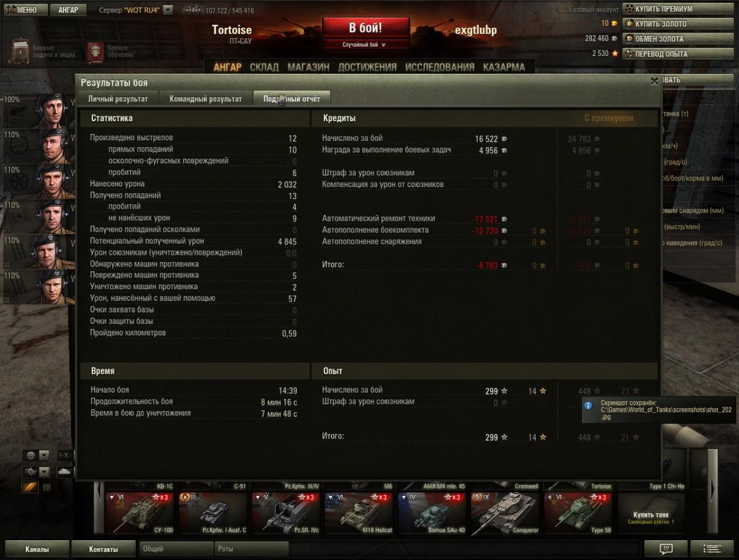
Task: Select Conqueror tank in carousel
Action: (506, 513)
